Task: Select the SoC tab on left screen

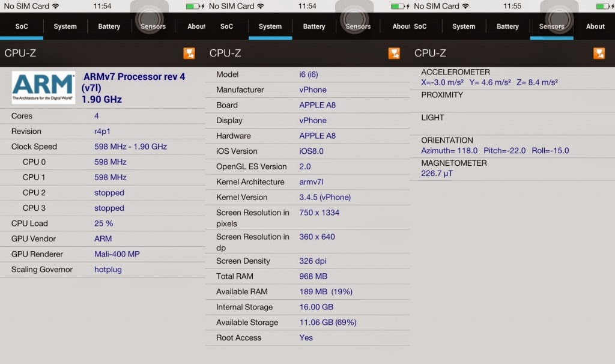Action: click(22, 26)
